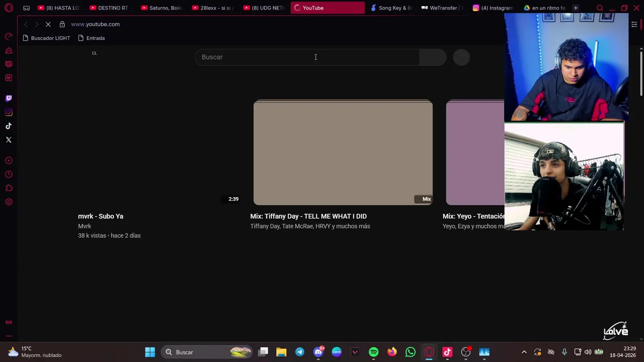This screenshot has width=644, height=362.
Task: Open X (Twitter) panel in sidebar
Action: coord(9,140)
